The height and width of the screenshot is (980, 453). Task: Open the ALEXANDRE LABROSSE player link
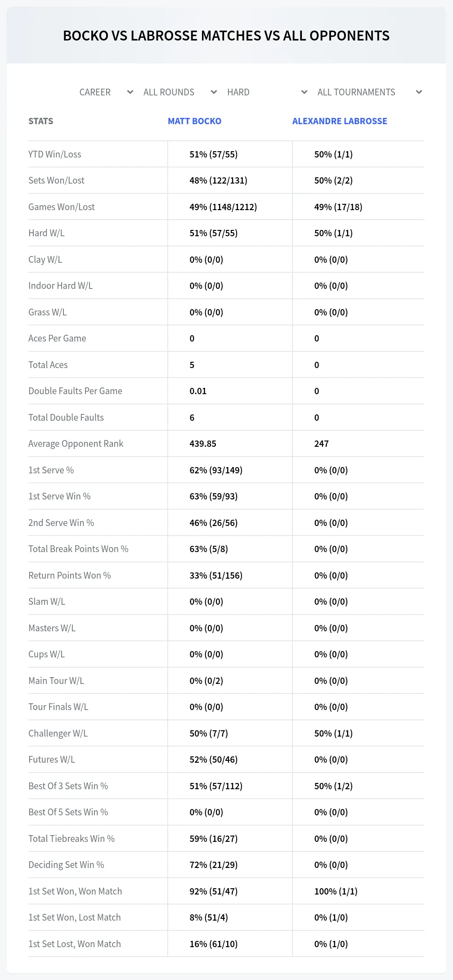[x=340, y=121]
